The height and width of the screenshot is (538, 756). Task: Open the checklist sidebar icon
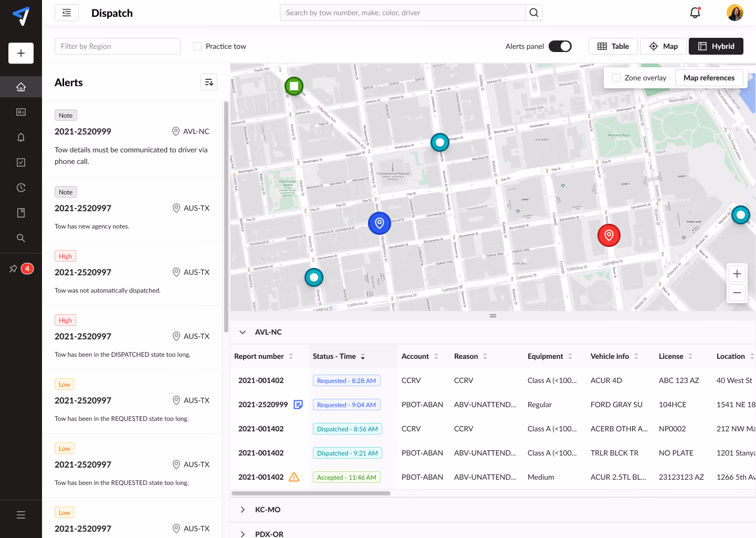(21, 162)
